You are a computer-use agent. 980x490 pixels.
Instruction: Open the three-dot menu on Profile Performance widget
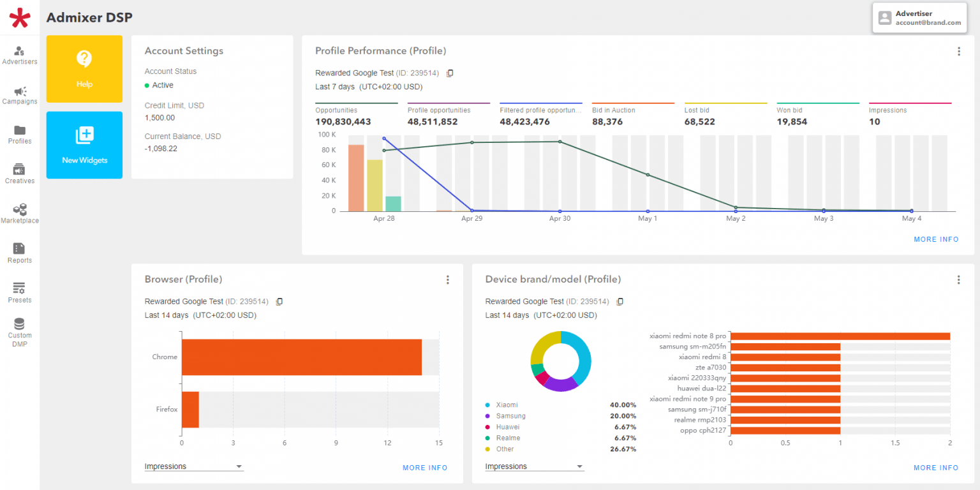coord(958,51)
